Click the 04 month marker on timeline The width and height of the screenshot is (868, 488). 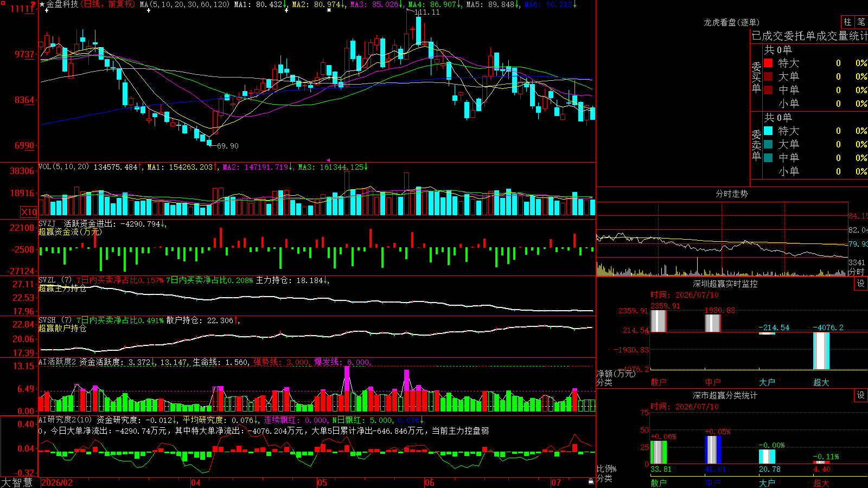point(196,483)
